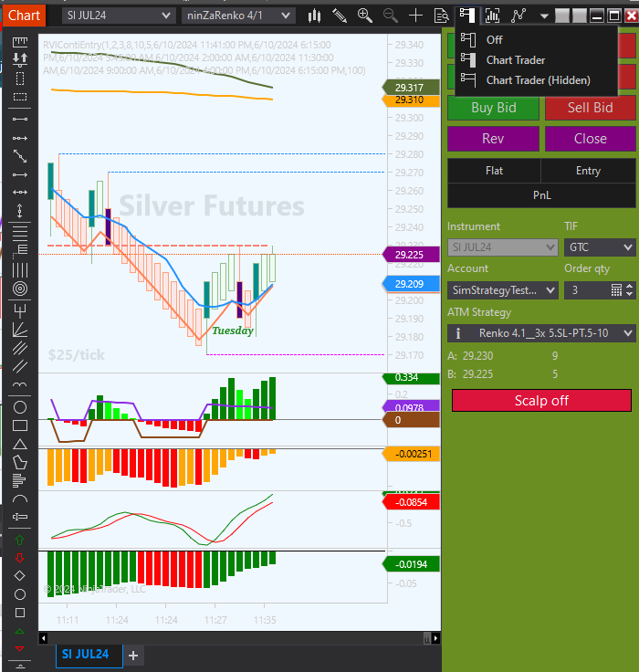Screen dimensions: 639x672
Task: Place a red Arrow Down marker
Action: tap(20, 558)
